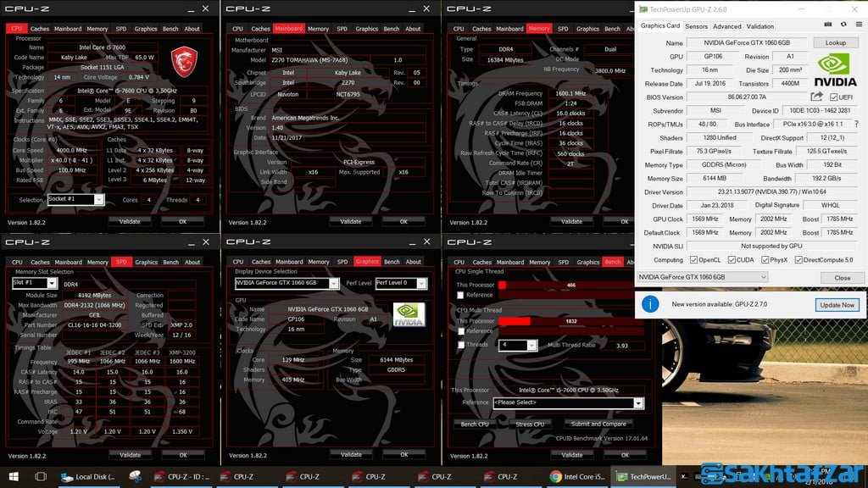Click the Z270 TOMAHAWK model text
Screen dimensions: 868x488
pyautogui.click(x=309, y=60)
